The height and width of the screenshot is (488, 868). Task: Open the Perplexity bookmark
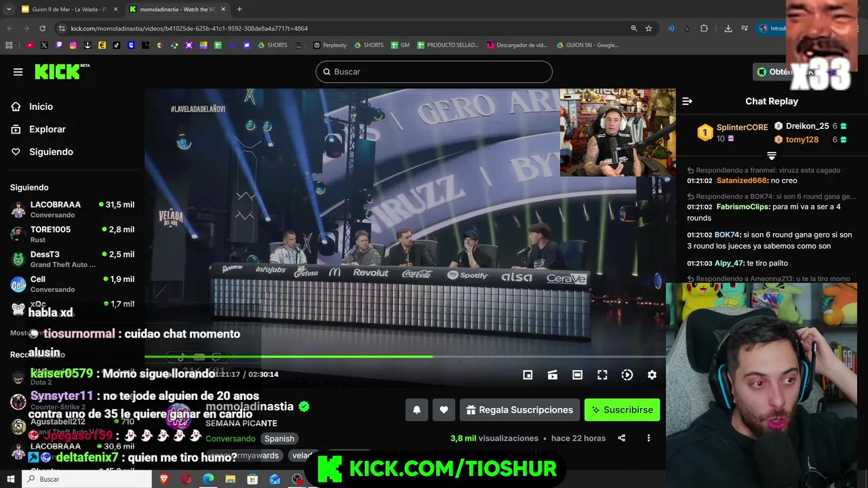[x=330, y=45]
